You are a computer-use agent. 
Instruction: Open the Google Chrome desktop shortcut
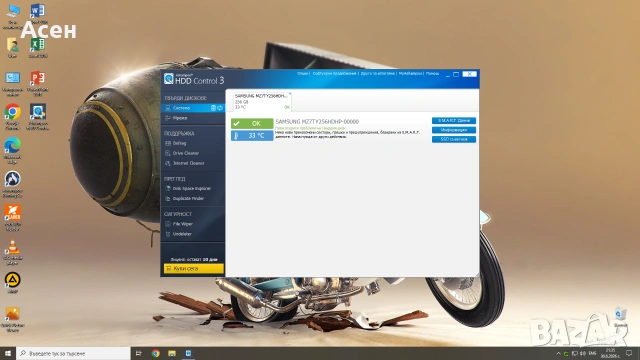point(12,116)
